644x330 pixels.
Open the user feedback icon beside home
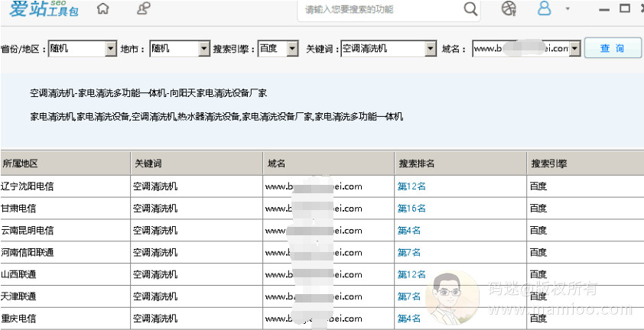pyautogui.click(x=143, y=9)
